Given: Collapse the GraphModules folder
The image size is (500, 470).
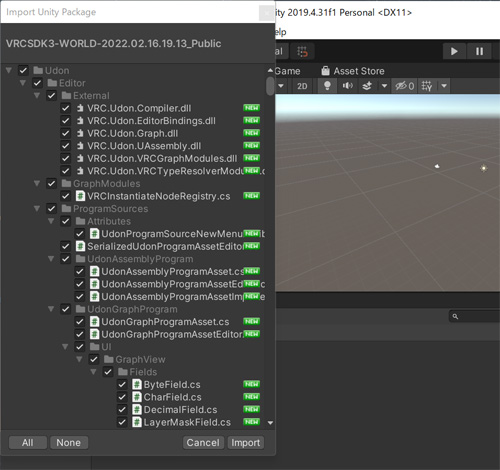Looking at the screenshot, I should pyautogui.click(x=37, y=183).
